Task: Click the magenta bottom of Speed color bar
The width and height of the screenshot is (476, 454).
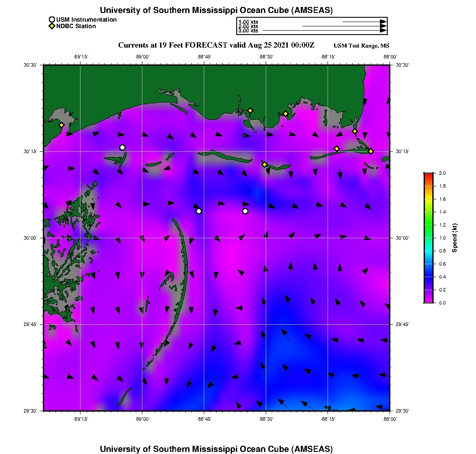Action: pos(428,301)
